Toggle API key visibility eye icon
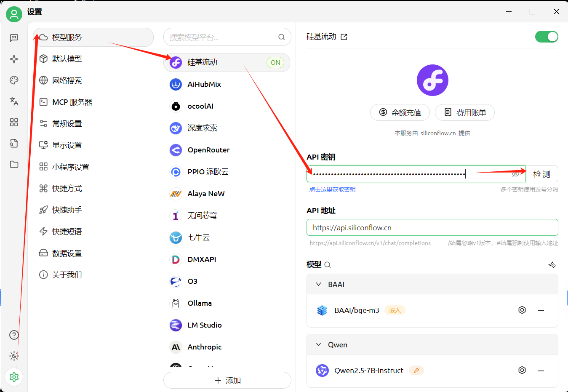 tap(515, 174)
